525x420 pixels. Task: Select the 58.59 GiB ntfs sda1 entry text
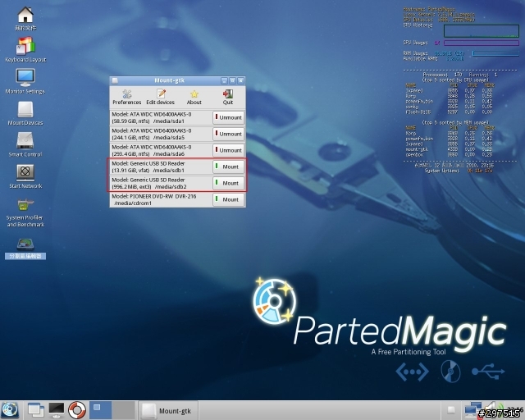click(x=151, y=117)
